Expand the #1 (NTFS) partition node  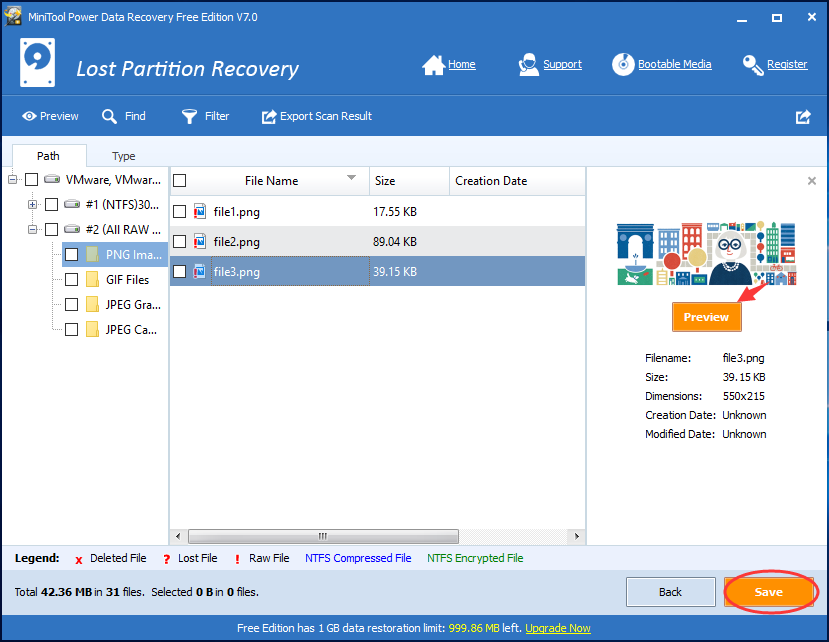click(x=32, y=204)
